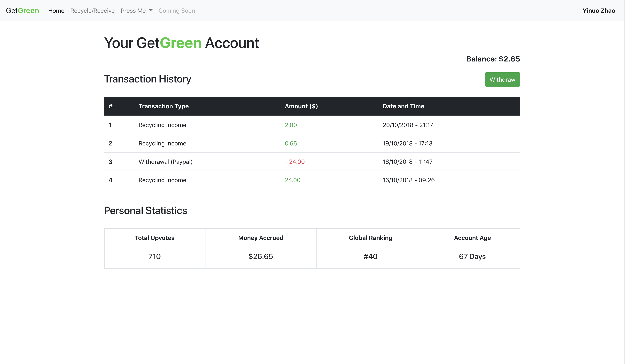
Task: Select the Withdrawal (Paypal) transaction row
Action: tap(165, 162)
